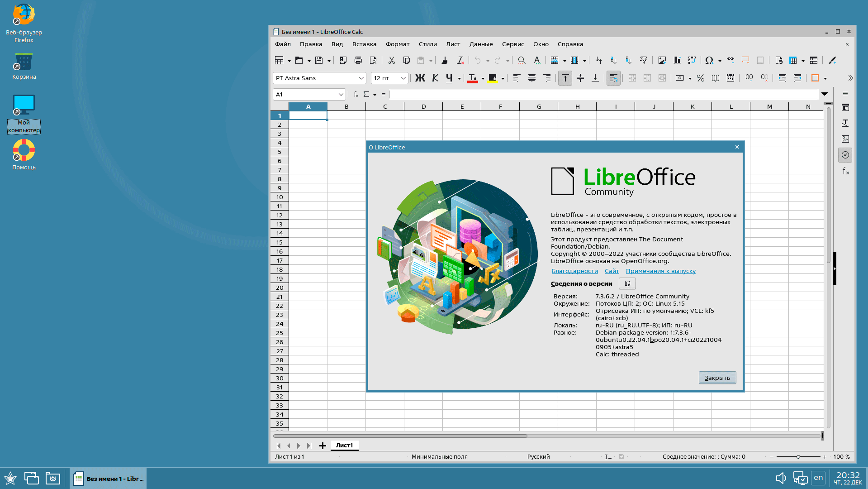
Task: Open the sidebar Styles panel icon
Action: (845, 123)
